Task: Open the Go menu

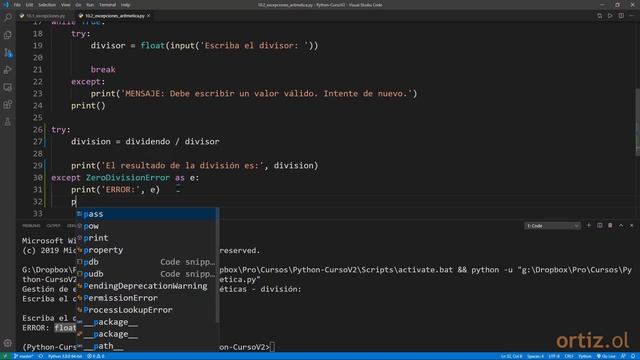Action: (78, 5)
